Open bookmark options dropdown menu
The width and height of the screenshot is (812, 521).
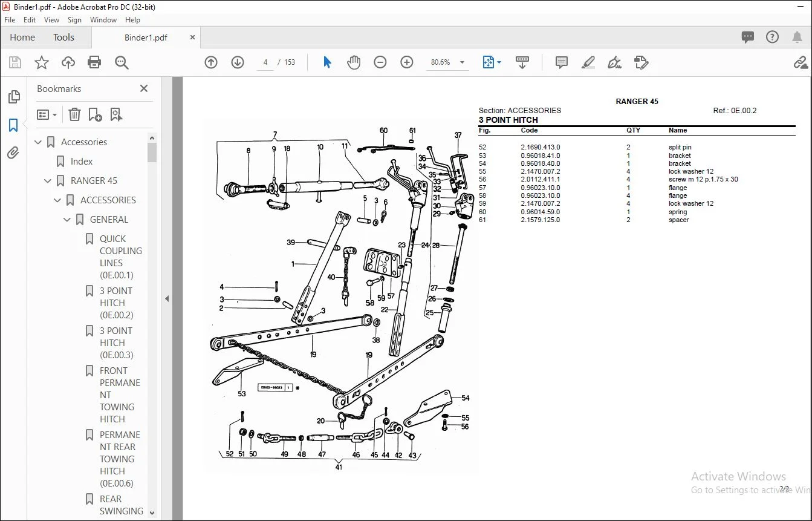pyautogui.click(x=47, y=114)
